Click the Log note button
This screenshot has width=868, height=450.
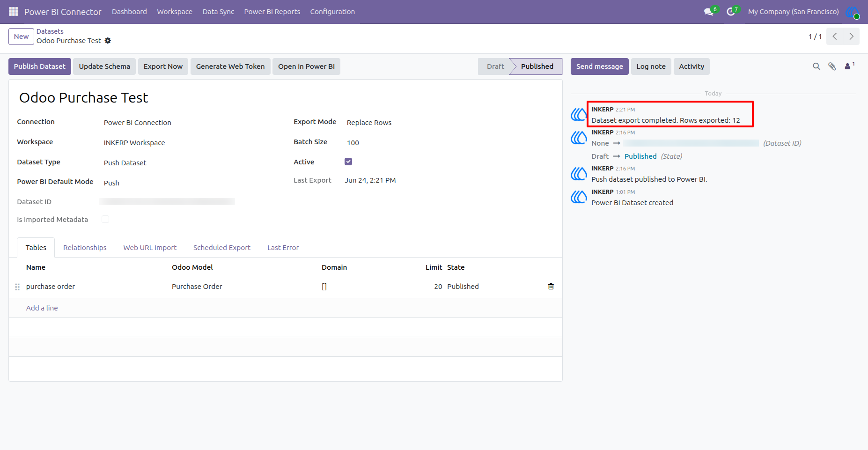pyautogui.click(x=651, y=66)
